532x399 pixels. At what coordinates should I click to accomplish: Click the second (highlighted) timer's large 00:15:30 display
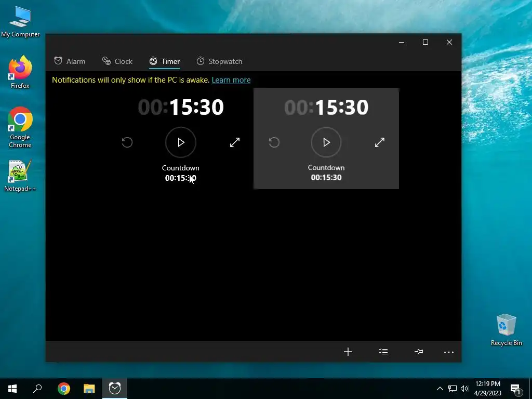click(326, 107)
